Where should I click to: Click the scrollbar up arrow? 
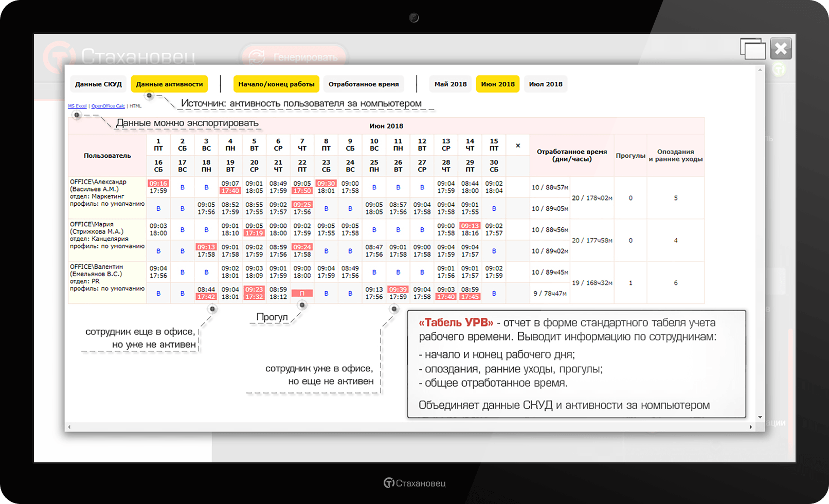pyautogui.click(x=760, y=70)
